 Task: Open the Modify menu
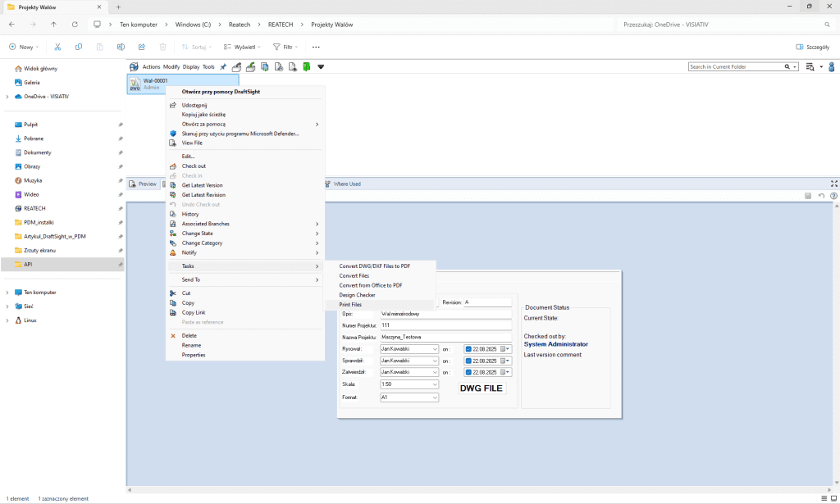pos(171,67)
